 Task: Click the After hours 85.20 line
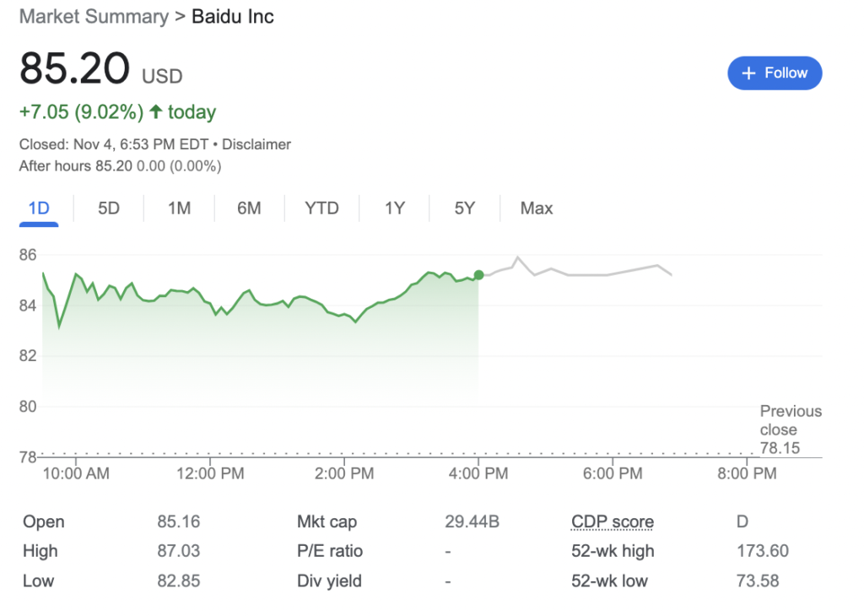[x=120, y=166]
